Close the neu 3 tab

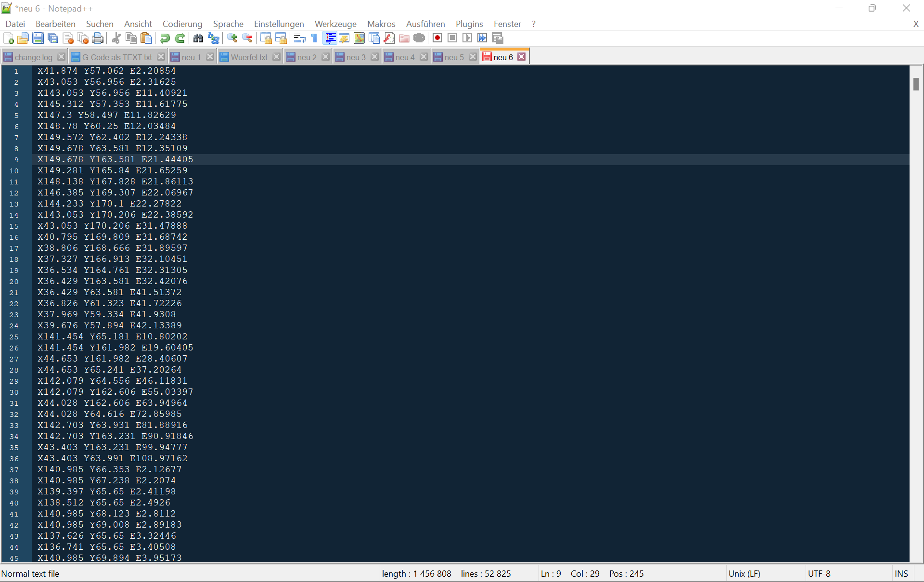point(375,56)
